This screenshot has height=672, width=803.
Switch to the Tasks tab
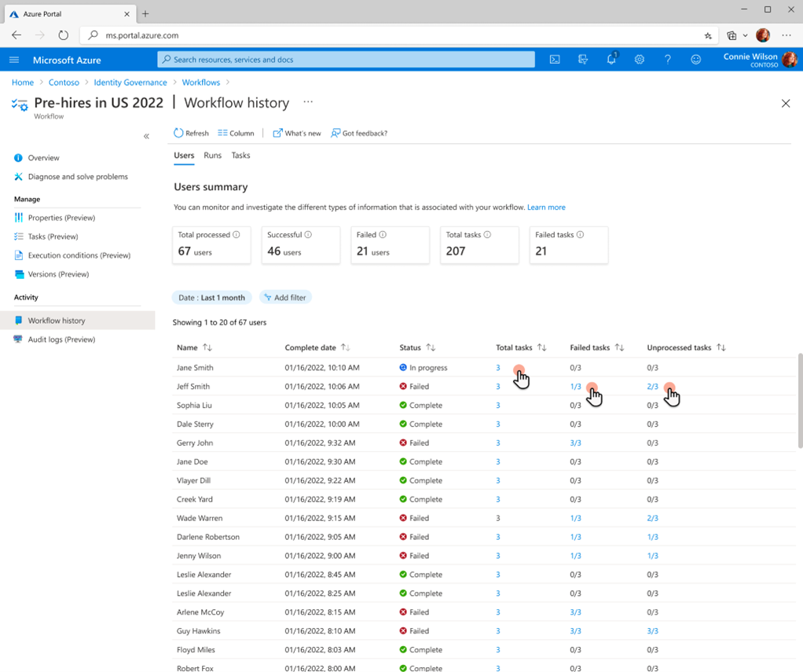tap(240, 156)
